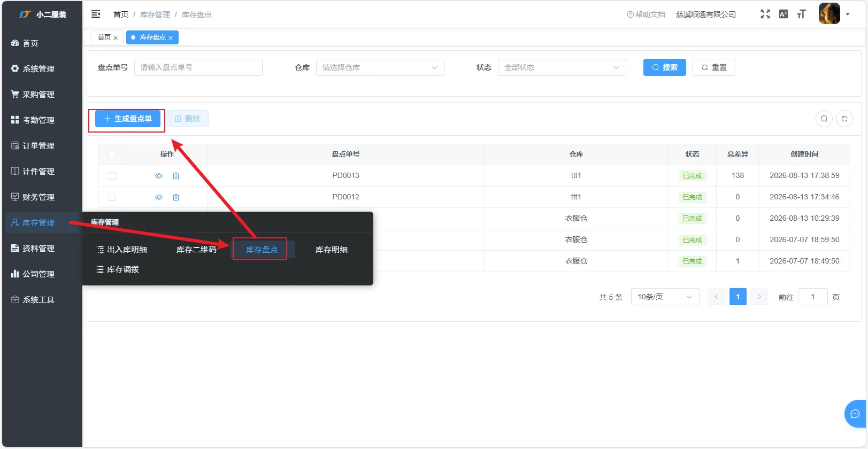This screenshot has width=868, height=449.
Task: Select page number 1
Action: point(738,297)
